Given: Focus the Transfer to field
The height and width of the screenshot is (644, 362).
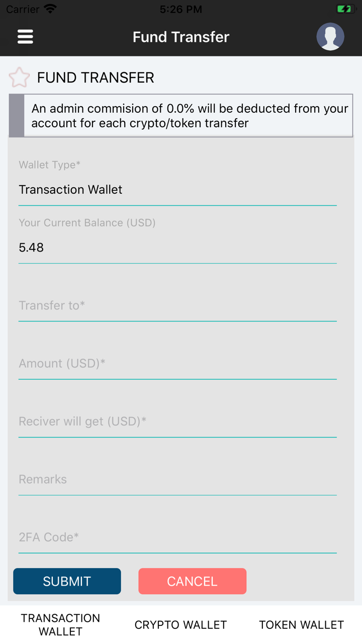Looking at the screenshot, I should tap(177, 305).
